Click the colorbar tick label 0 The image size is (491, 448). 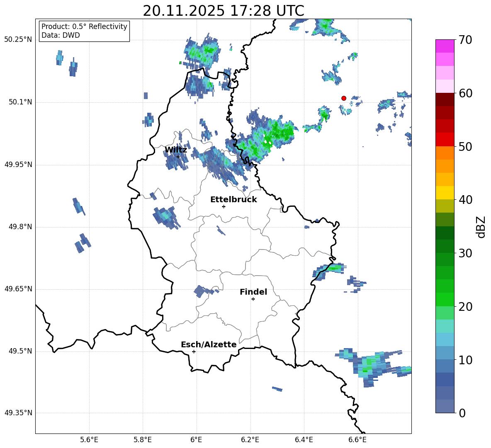point(462,413)
